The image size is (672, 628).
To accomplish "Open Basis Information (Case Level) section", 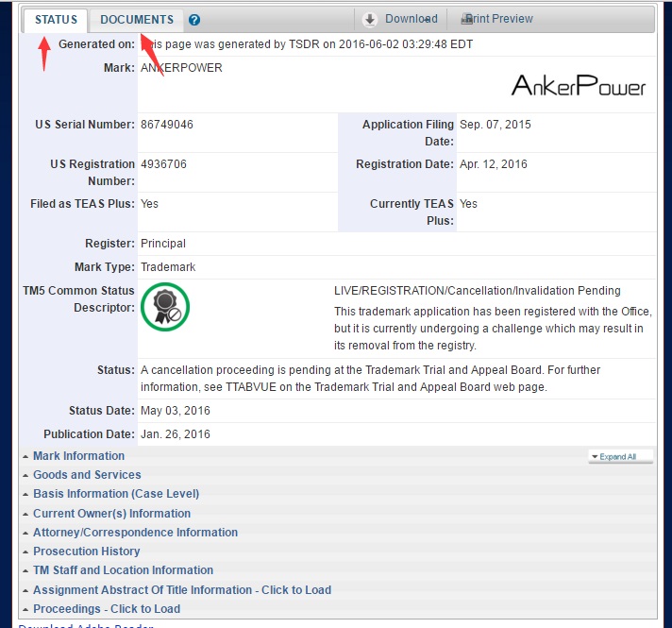I will click(115, 494).
